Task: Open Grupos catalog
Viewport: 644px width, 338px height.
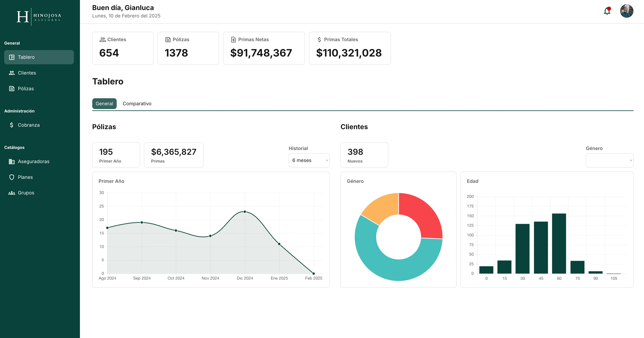Action: pyautogui.click(x=39, y=193)
